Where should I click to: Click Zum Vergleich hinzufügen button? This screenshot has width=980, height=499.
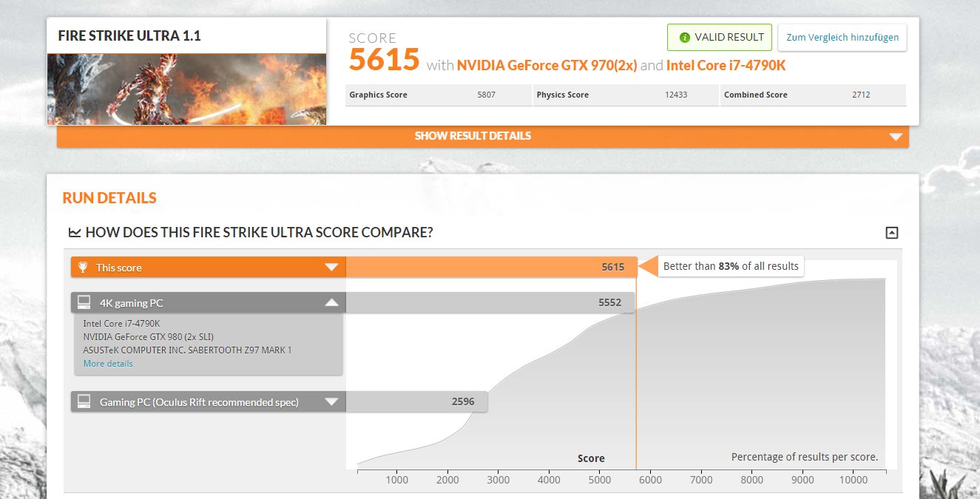pos(842,37)
